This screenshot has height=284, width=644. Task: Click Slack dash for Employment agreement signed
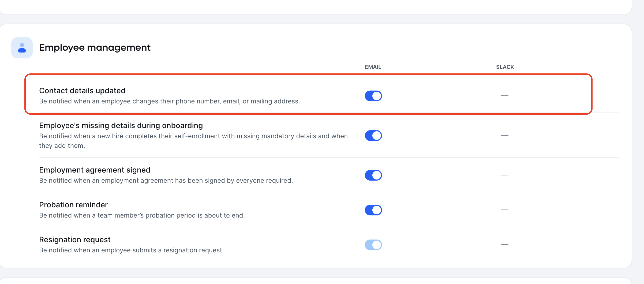505,175
